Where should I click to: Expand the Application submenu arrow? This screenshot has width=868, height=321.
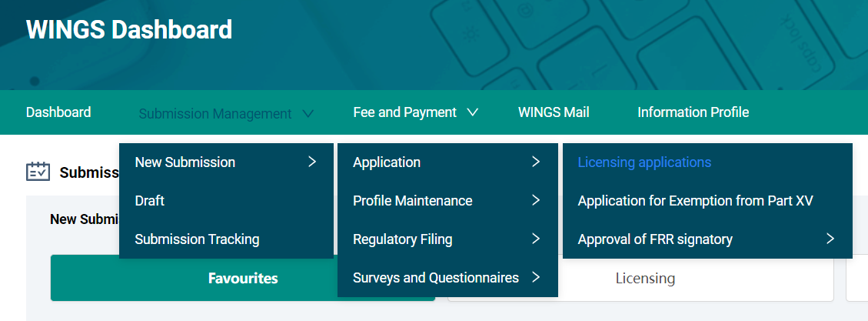tap(536, 162)
